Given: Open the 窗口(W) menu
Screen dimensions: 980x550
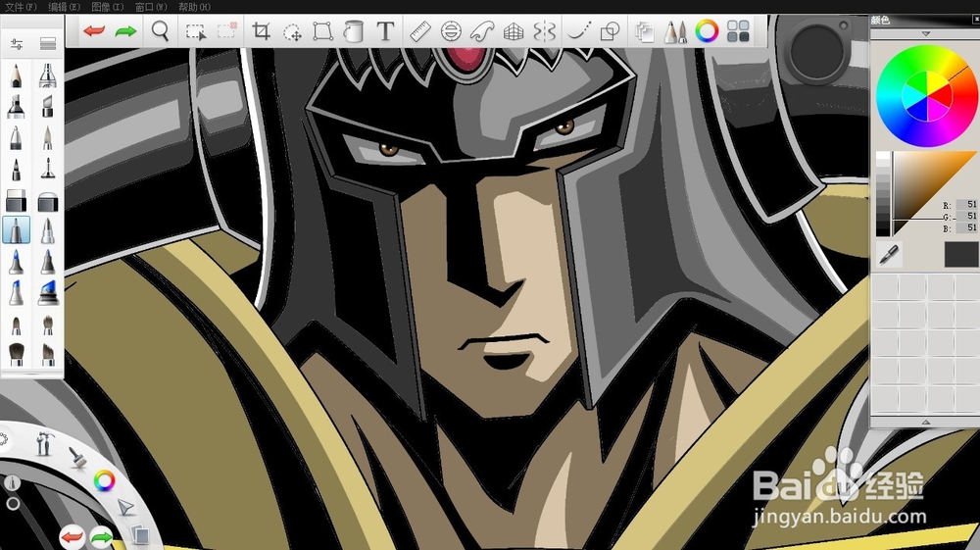Looking at the screenshot, I should 151,7.
